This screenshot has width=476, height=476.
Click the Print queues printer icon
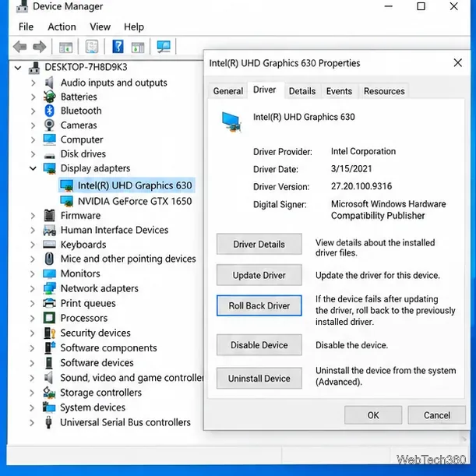49,303
